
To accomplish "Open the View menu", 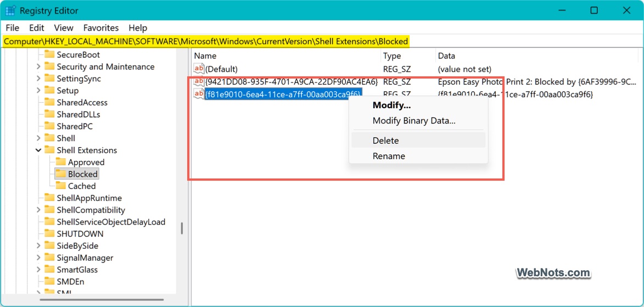I will pos(64,28).
